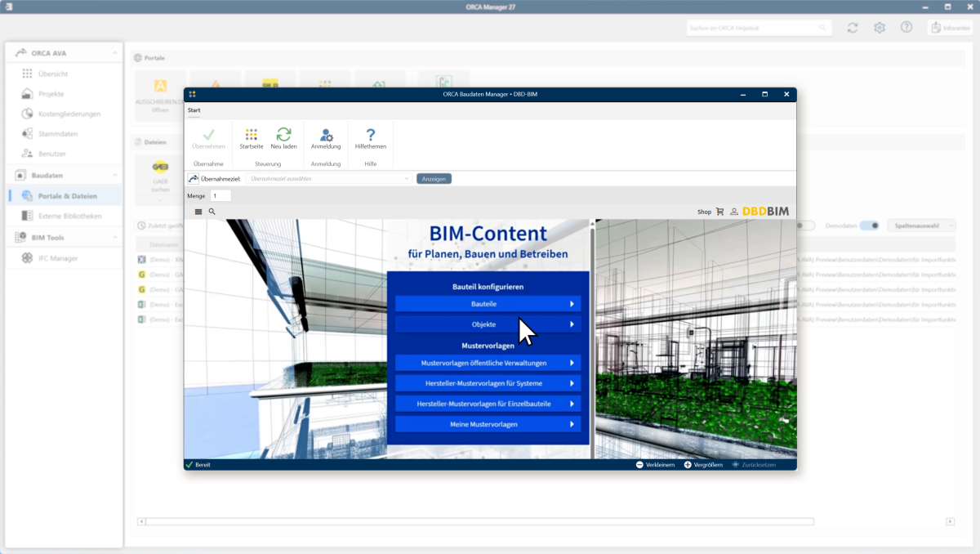This screenshot has height=554, width=980.
Task: Click the Menge quantity input field
Action: tap(220, 196)
